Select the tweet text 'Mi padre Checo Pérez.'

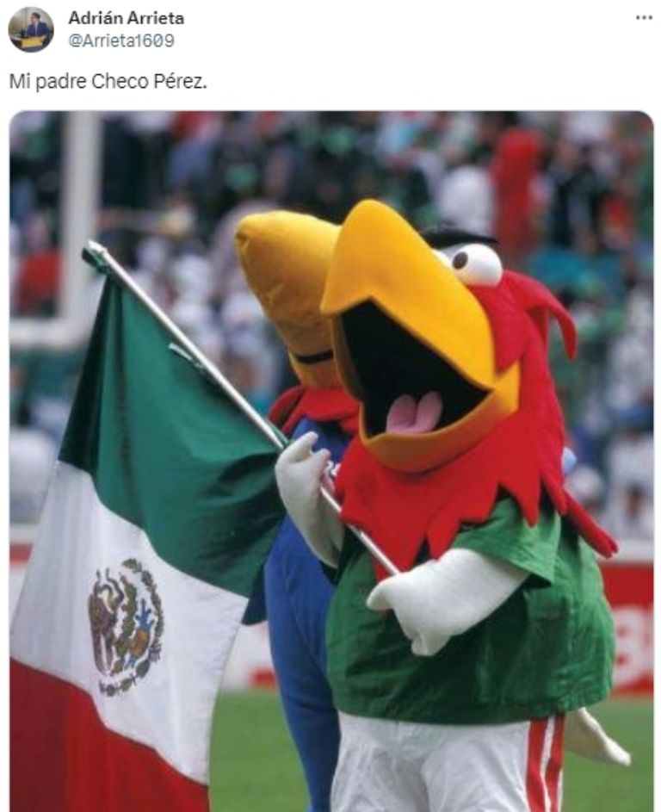click(108, 81)
